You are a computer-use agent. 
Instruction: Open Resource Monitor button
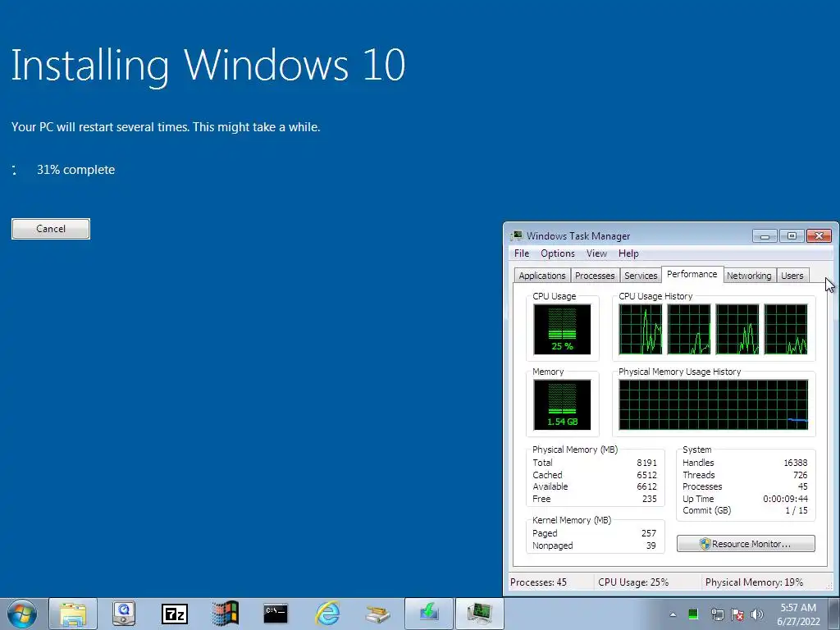click(746, 544)
